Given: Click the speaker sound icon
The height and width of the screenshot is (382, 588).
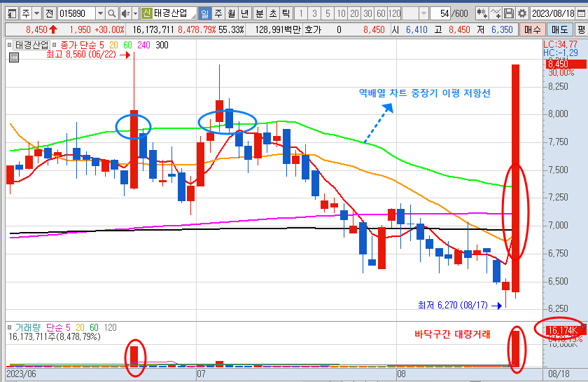Looking at the screenshot, I should pyautogui.click(x=125, y=14).
